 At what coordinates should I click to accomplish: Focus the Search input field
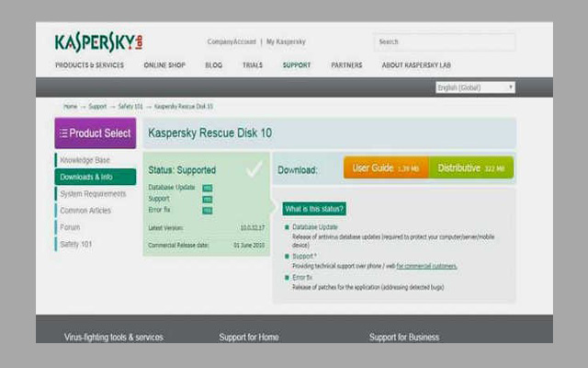pyautogui.click(x=444, y=41)
